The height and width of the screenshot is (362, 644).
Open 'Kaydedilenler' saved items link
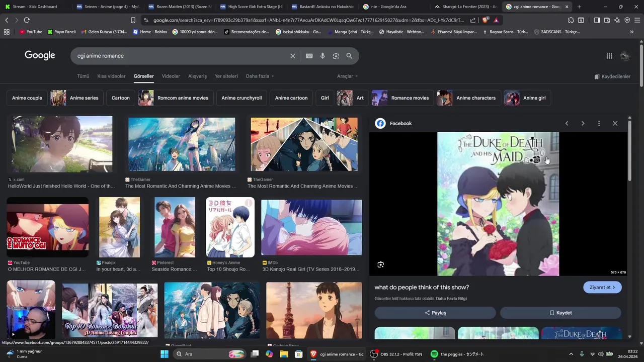[x=612, y=76]
